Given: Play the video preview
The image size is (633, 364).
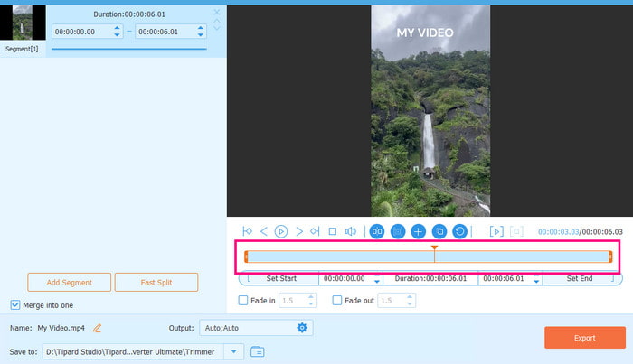Looking at the screenshot, I should [281, 231].
